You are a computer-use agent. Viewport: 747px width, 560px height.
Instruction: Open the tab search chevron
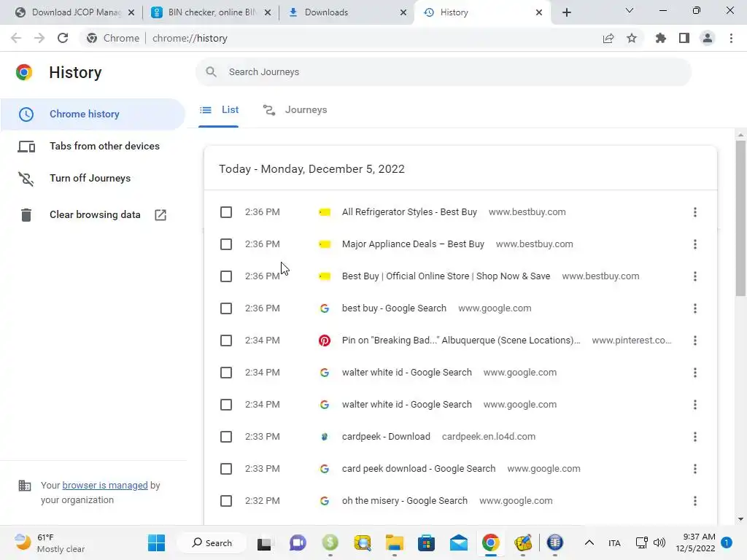click(x=630, y=10)
